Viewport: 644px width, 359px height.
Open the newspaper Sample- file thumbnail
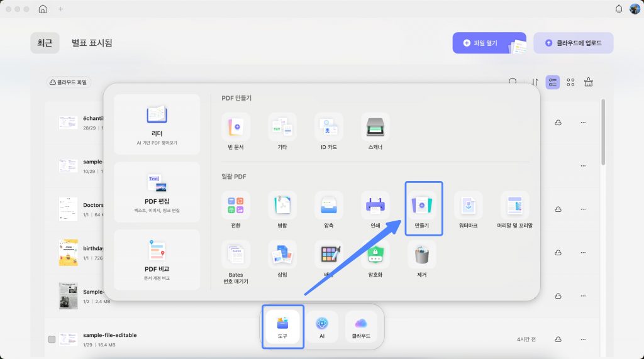(68, 295)
